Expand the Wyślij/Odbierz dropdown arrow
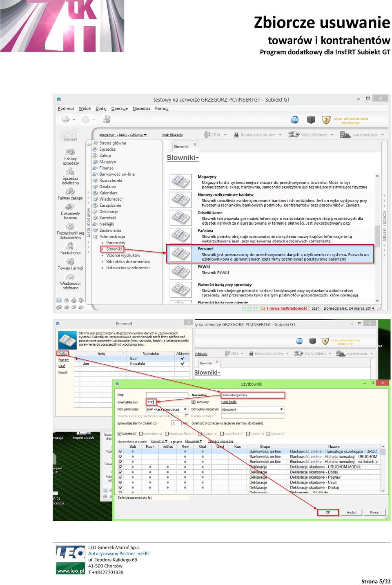Image resolution: width=392 pixels, height=585 pixels. click(x=332, y=135)
